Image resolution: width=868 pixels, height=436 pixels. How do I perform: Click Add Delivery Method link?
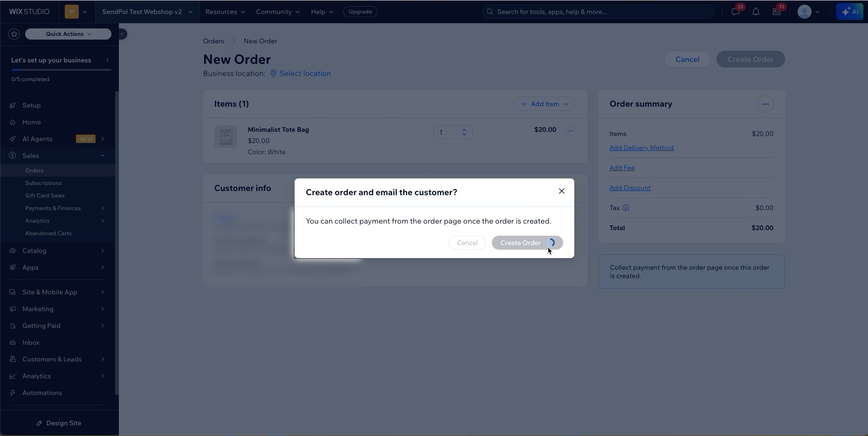coord(641,148)
